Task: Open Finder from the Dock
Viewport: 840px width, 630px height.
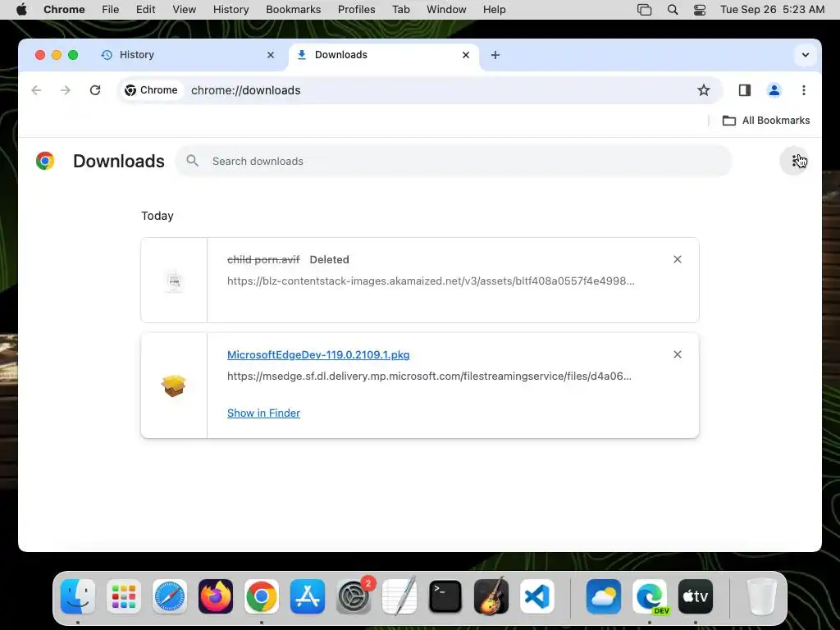Action: pyautogui.click(x=78, y=596)
